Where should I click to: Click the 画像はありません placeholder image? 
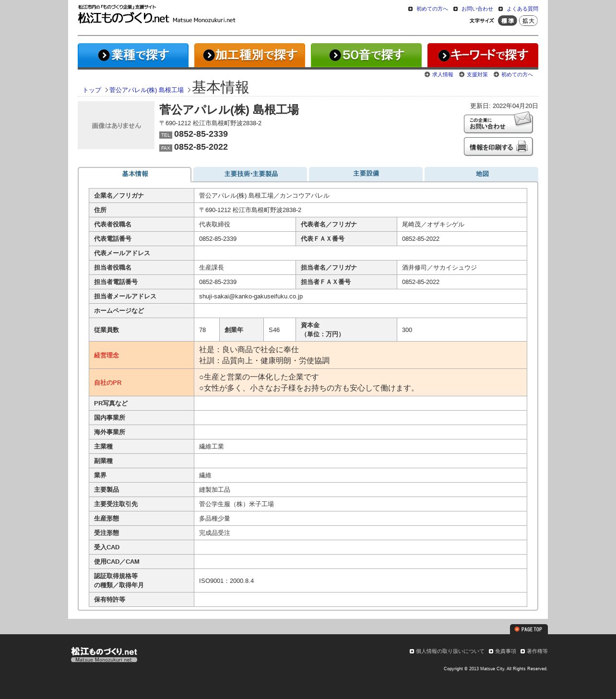[116, 125]
